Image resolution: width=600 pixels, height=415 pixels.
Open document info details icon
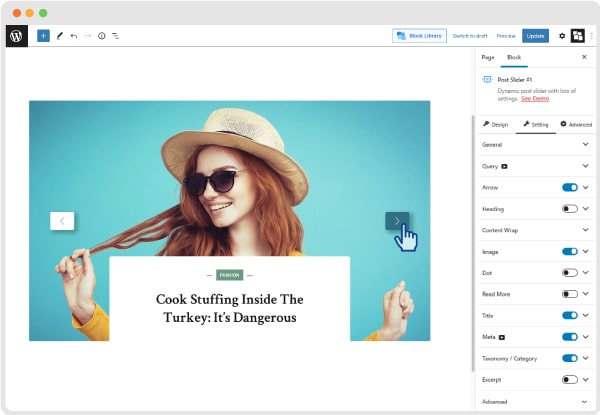pos(101,35)
